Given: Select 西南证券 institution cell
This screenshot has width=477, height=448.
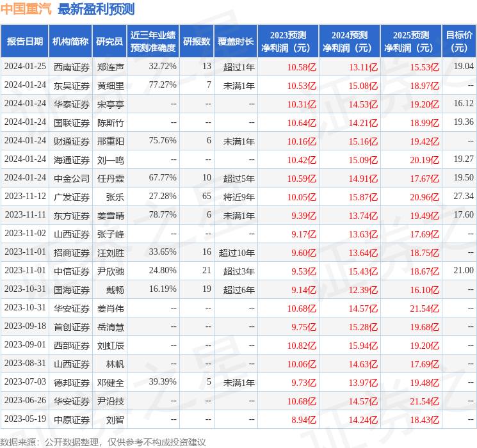Looking at the screenshot, I should (x=72, y=67).
